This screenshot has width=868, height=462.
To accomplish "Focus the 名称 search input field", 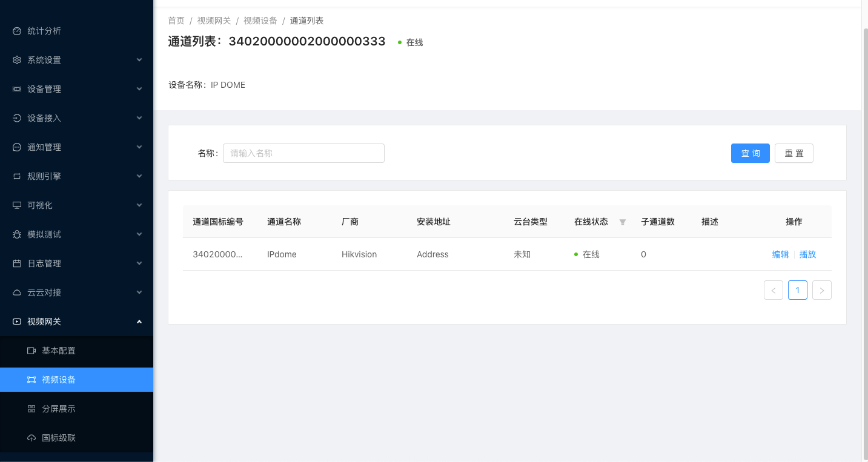I will pyautogui.click(x=303, y=153).
